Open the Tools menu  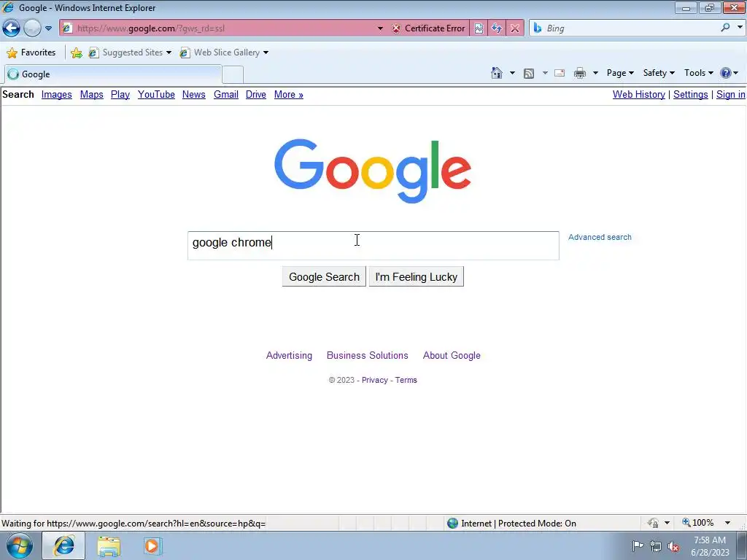coord(698,73)
